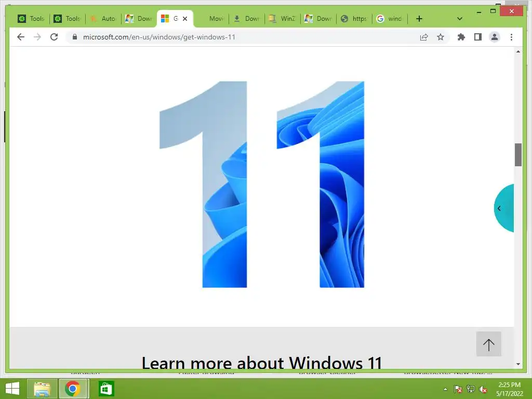Click the Chrome taskbar icon
Viewport: 532px width, 399px height.
click(73, 389)
